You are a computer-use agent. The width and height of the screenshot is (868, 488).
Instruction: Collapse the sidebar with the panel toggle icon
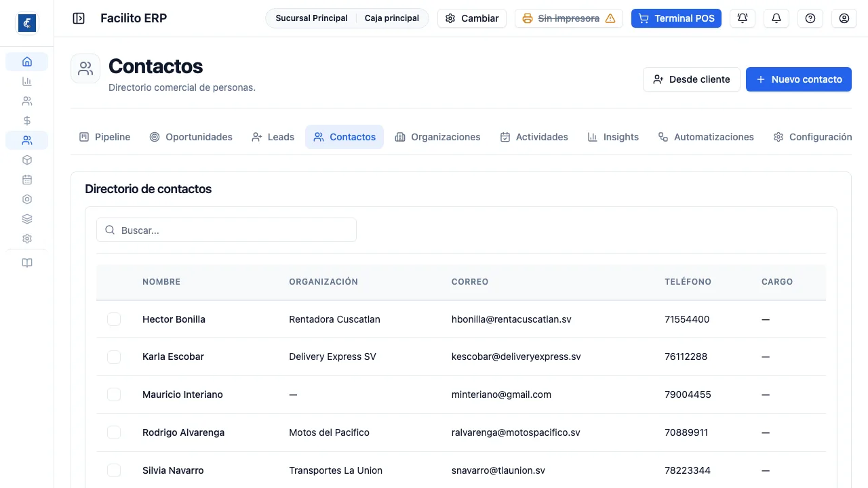pyautogui.click(x=79, y=18)
